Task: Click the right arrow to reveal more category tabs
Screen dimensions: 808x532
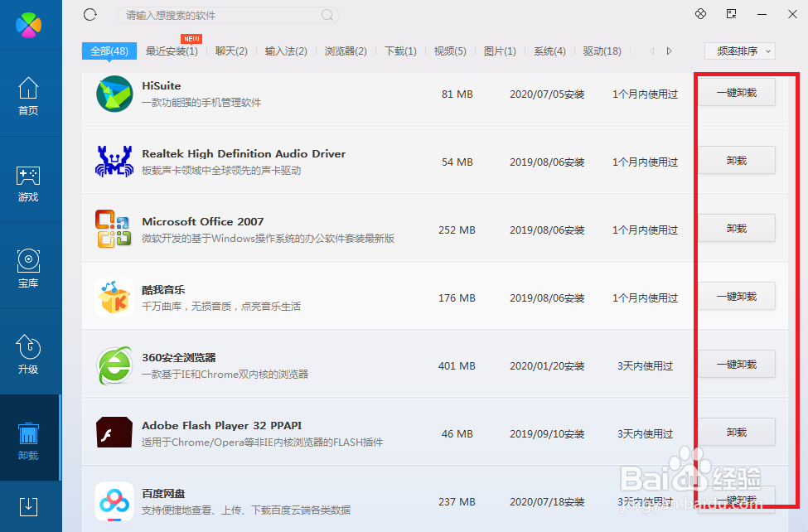Action: click(x=669, y=51)
